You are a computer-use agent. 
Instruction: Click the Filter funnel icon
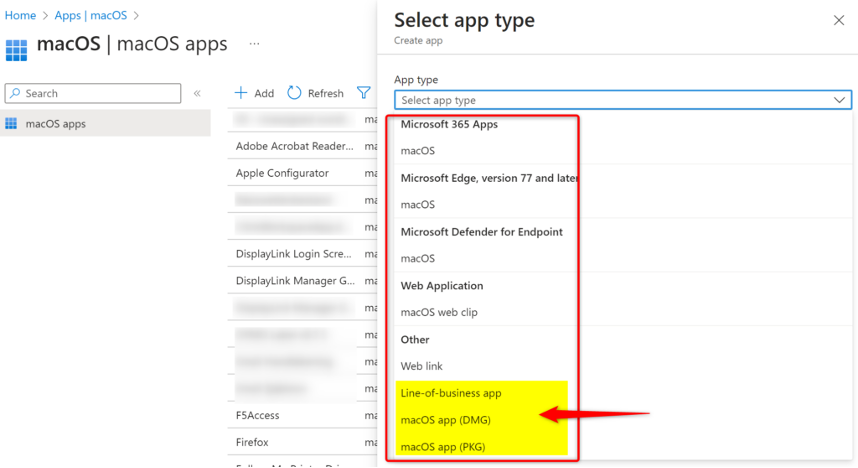tap(364, 93)
